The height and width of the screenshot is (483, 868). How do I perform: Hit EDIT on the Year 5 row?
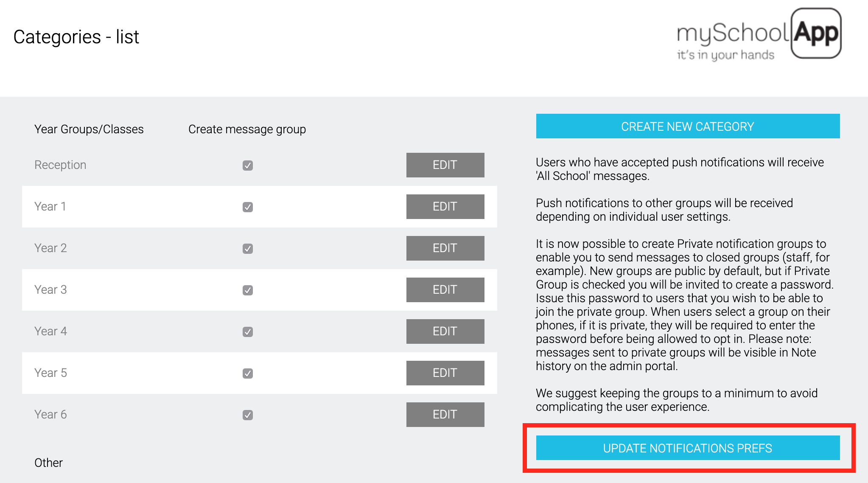click(445, 373)
